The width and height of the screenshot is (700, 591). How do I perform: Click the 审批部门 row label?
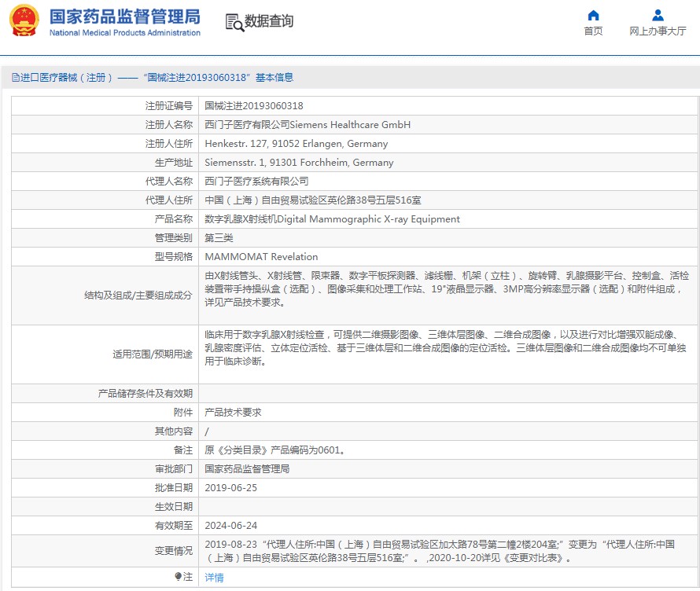pyautogui.click(x=174, y=468)
